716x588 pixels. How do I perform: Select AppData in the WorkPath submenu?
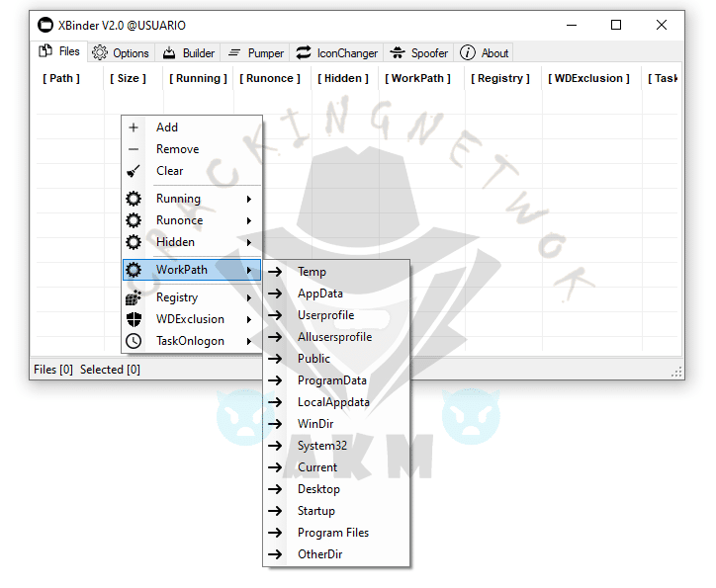320,294
